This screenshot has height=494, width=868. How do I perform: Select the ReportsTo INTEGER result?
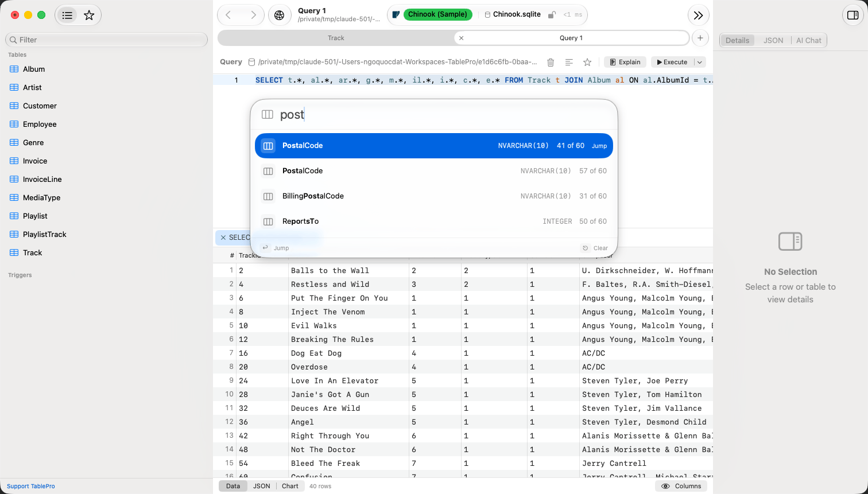pyautogui.click(x=434, y=221)
